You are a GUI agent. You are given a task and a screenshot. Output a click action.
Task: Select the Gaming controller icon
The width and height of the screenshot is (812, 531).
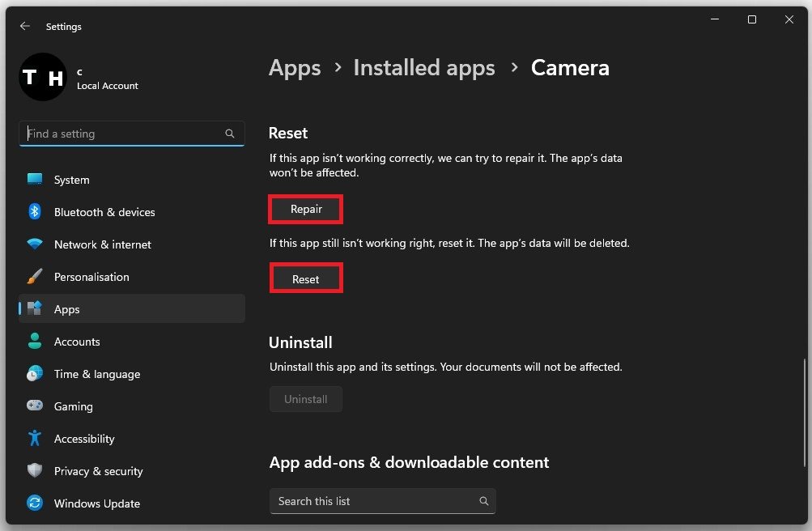pyautogui.click(x=35, y=406)
